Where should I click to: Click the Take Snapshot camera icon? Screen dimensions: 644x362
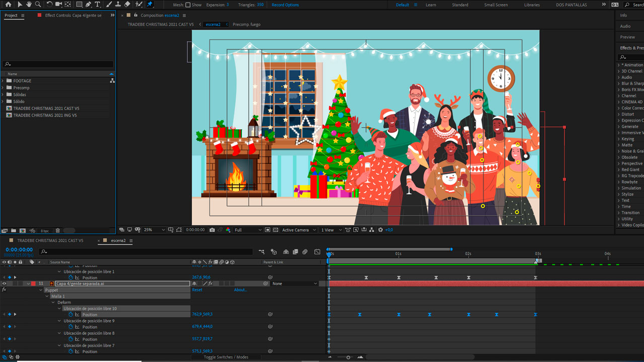click(212, 230)
